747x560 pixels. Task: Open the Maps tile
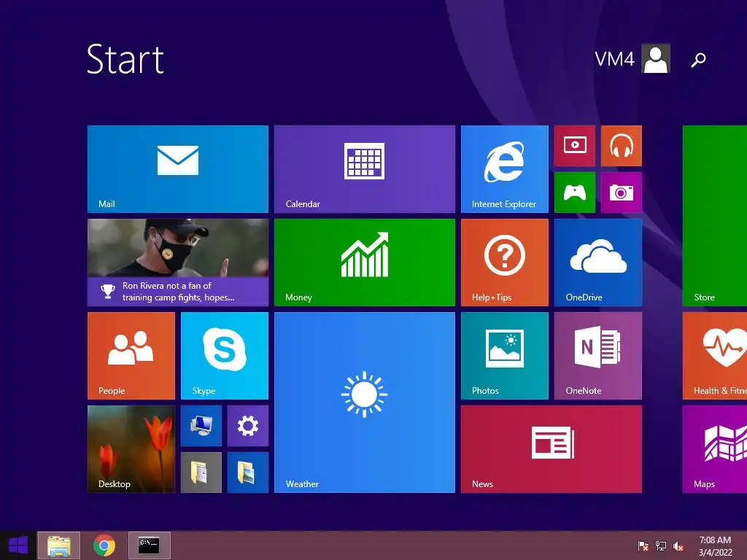click(715, 449)
